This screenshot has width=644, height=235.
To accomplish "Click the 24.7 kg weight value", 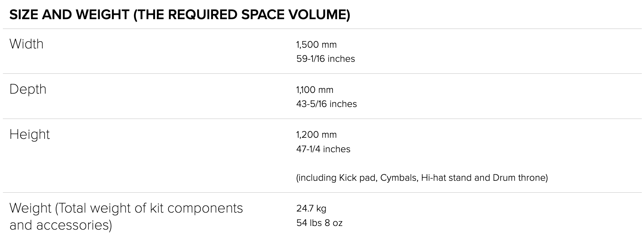I will [311, 209].
